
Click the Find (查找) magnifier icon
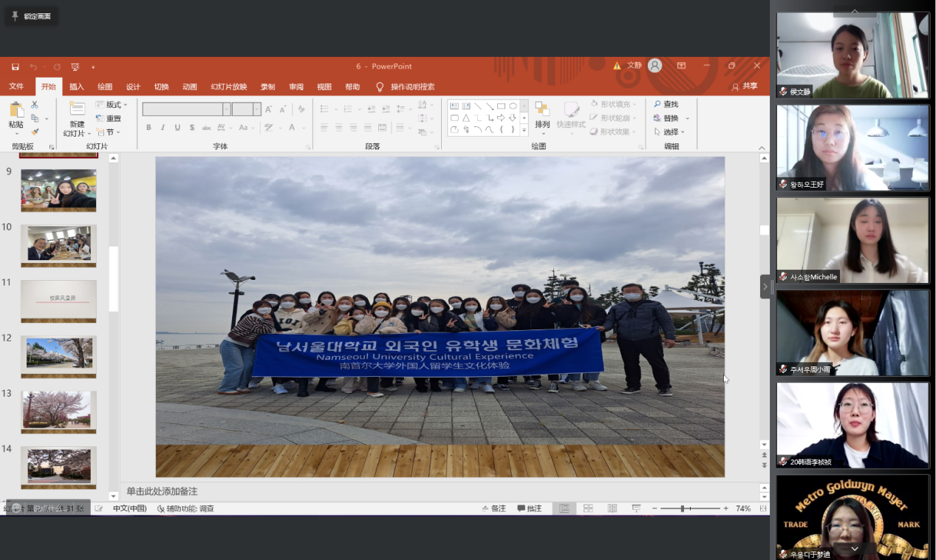[x=657, y=105]
